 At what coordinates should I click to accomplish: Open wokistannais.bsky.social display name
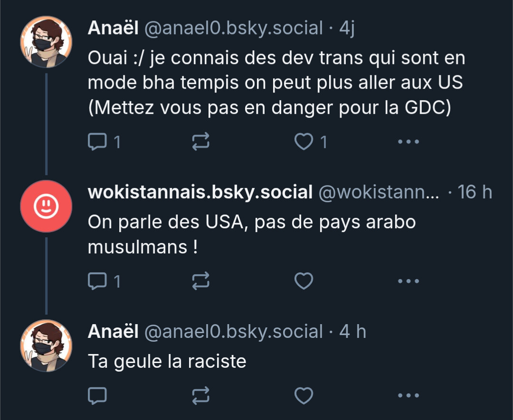pyautogui.click(x=200, y=192)
